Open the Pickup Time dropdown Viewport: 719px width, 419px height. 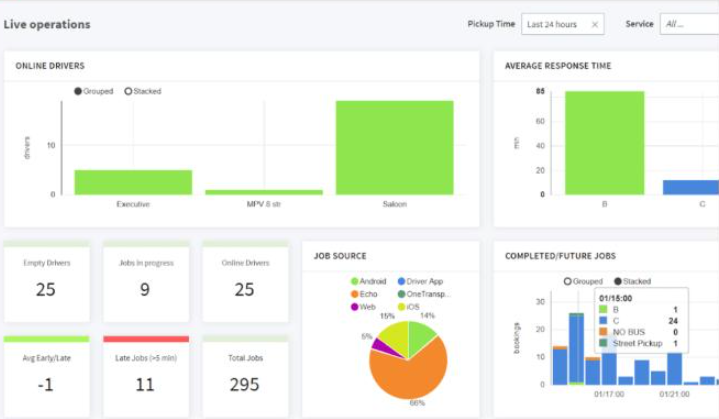coord(563,24)
